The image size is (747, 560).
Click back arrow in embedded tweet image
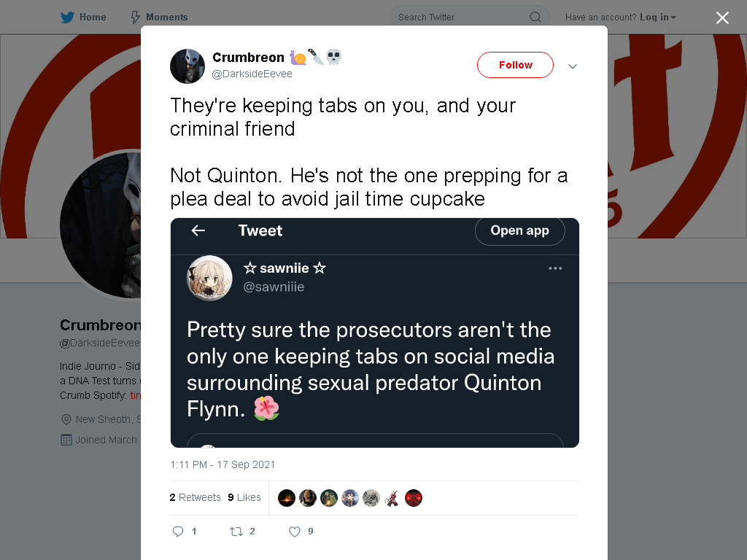(x=198, y=230)
